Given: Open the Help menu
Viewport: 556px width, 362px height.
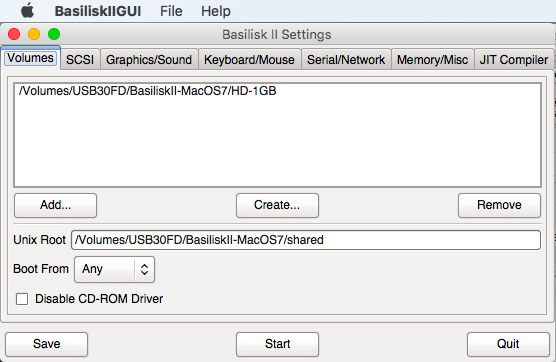Looking at the screenshot, I should coord(216,11).
